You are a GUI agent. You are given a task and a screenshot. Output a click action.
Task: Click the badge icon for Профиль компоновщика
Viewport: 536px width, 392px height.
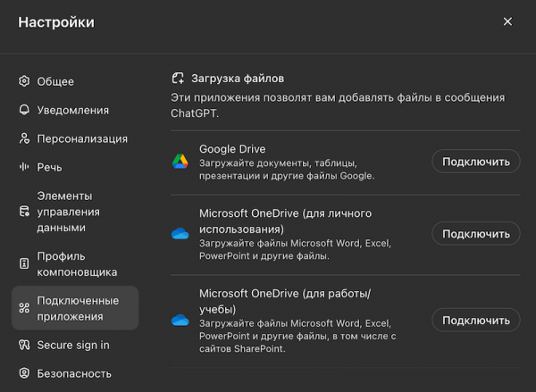click(24, 263)
